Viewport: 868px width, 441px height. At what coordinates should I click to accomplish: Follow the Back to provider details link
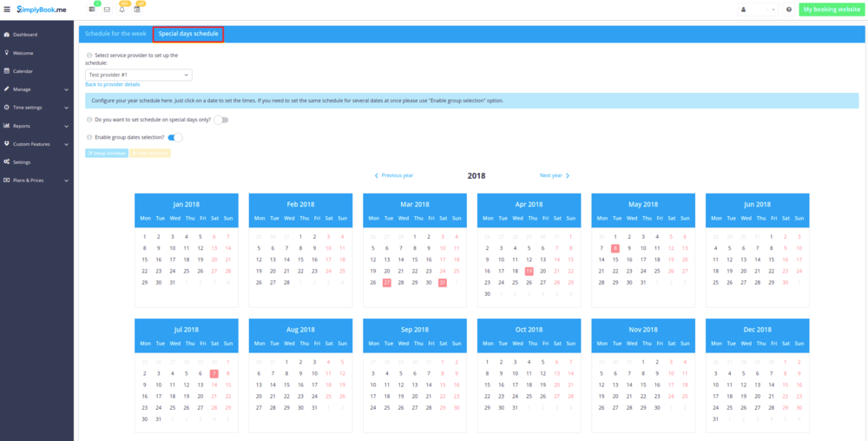coord(112,85)
